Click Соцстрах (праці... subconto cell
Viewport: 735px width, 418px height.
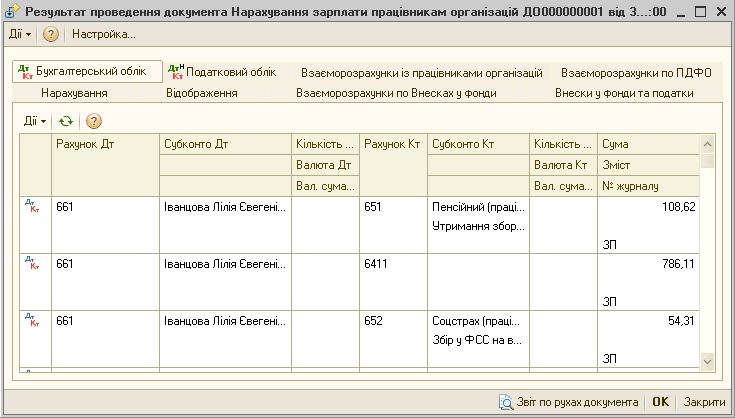click(478, 321)
